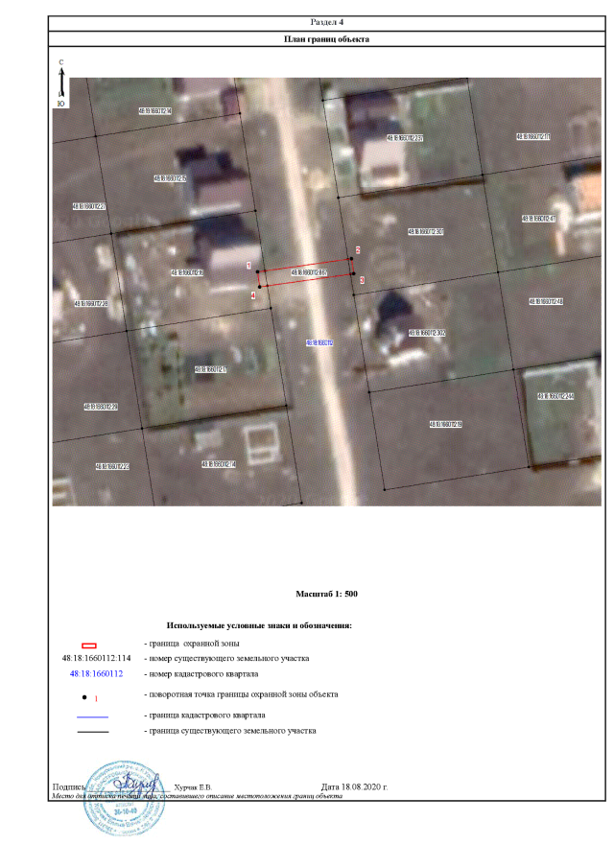Image resolution: width=614 pixels, height=868 pixels.
Task: Click the black turning point legend dot
Action: tap(84, 695)
